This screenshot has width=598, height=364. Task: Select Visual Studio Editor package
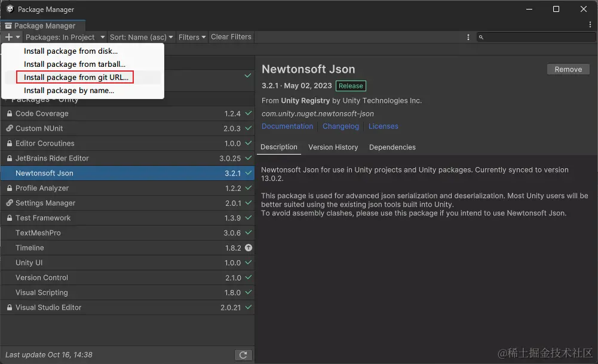pos(127,307)
